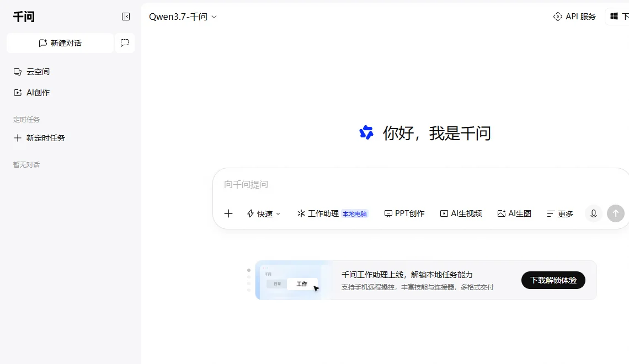Start a new chat with 新建对话

(60, 43)
